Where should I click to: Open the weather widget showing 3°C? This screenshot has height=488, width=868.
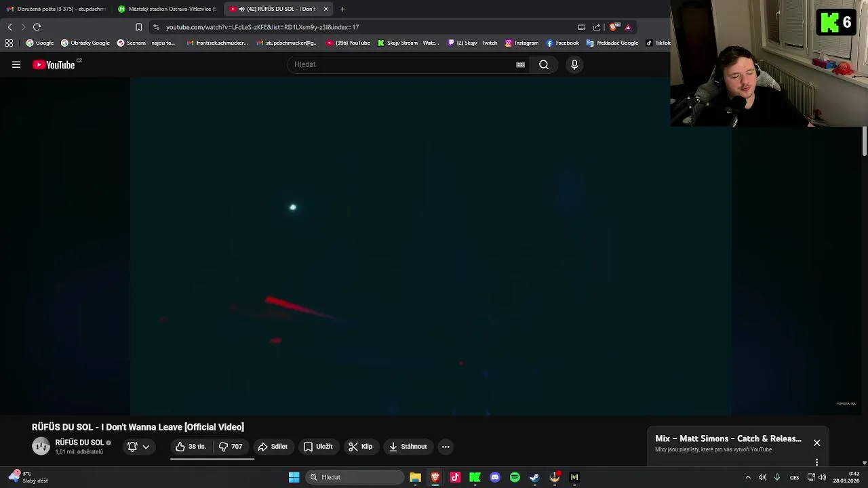click(x=28, y=477)
